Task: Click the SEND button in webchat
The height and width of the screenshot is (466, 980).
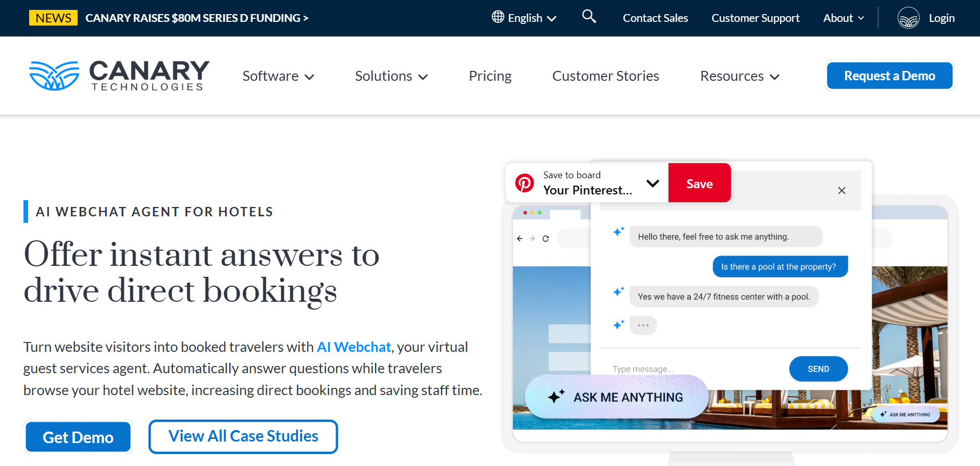Action: pyautogui.click(x=818, y=369)
